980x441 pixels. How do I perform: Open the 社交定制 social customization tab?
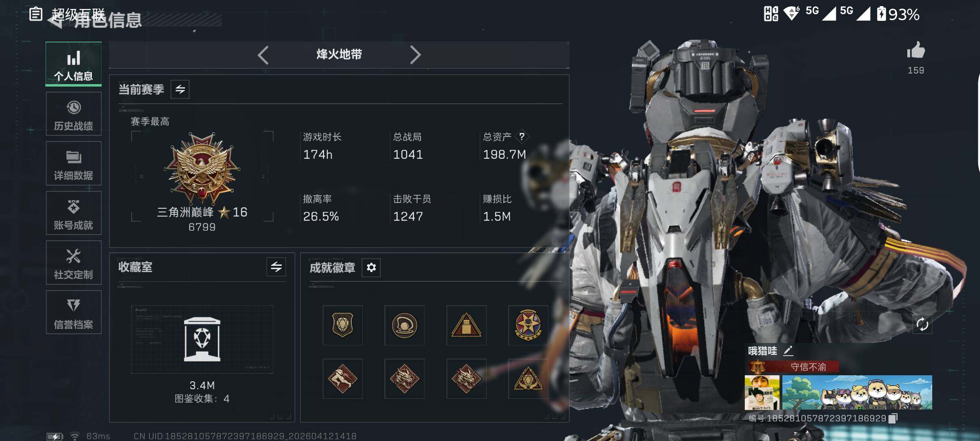coord(73,263)
